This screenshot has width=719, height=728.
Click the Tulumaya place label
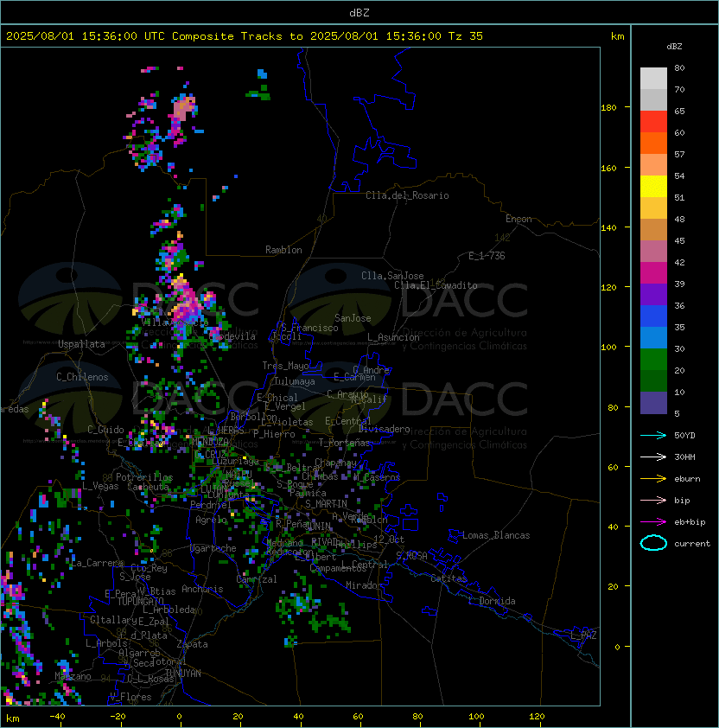pos(295,381)
